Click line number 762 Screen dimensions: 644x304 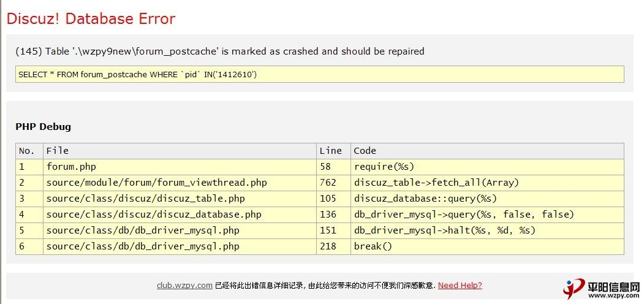(333, 183)
